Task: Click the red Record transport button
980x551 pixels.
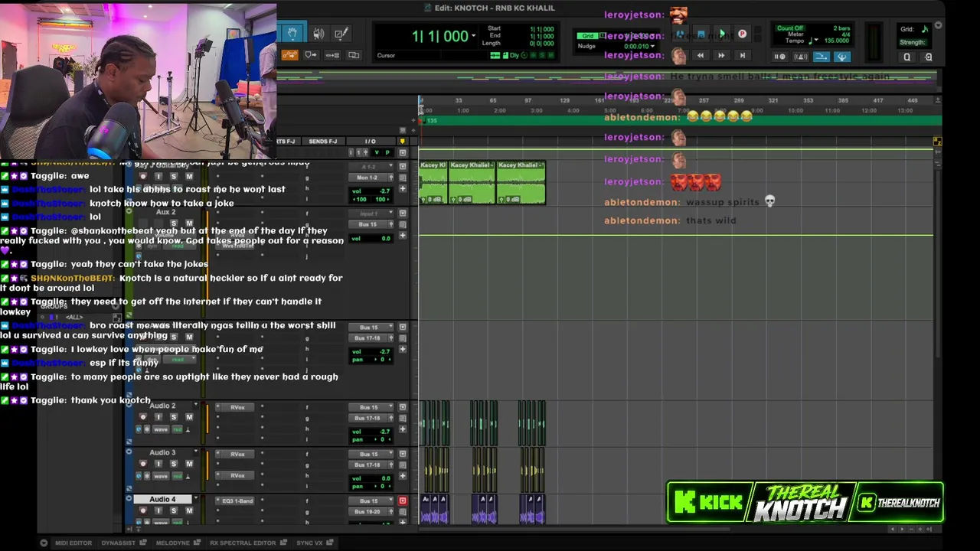Action: (742, 34)
